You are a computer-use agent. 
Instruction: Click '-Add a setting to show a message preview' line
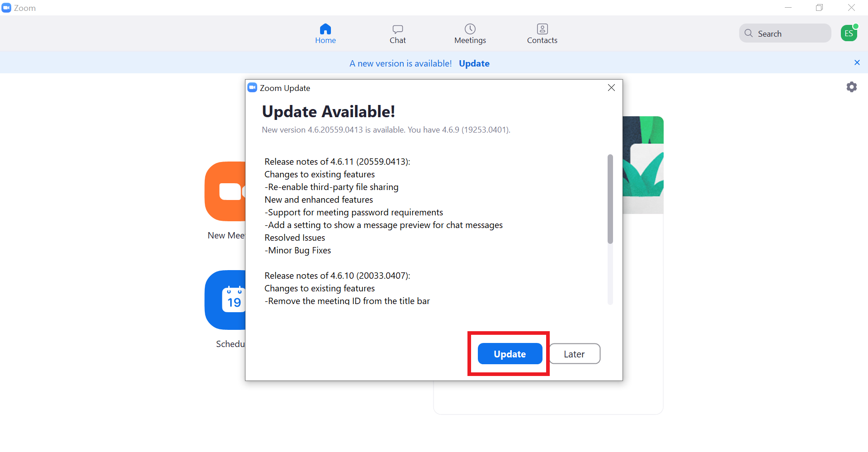pos(383,225)
